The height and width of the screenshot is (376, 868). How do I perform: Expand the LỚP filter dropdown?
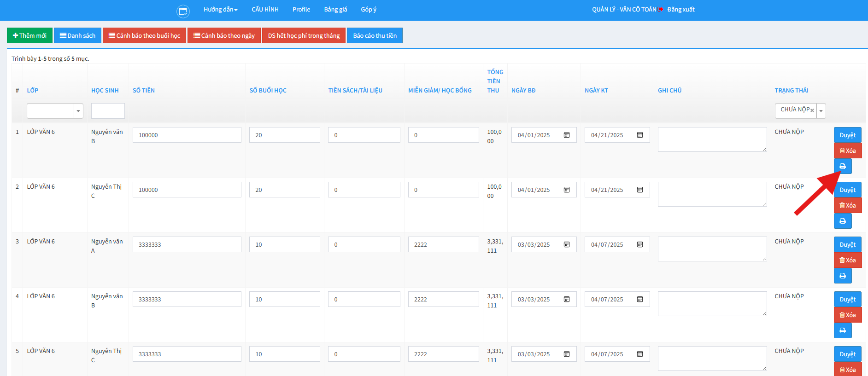[78, 111]
